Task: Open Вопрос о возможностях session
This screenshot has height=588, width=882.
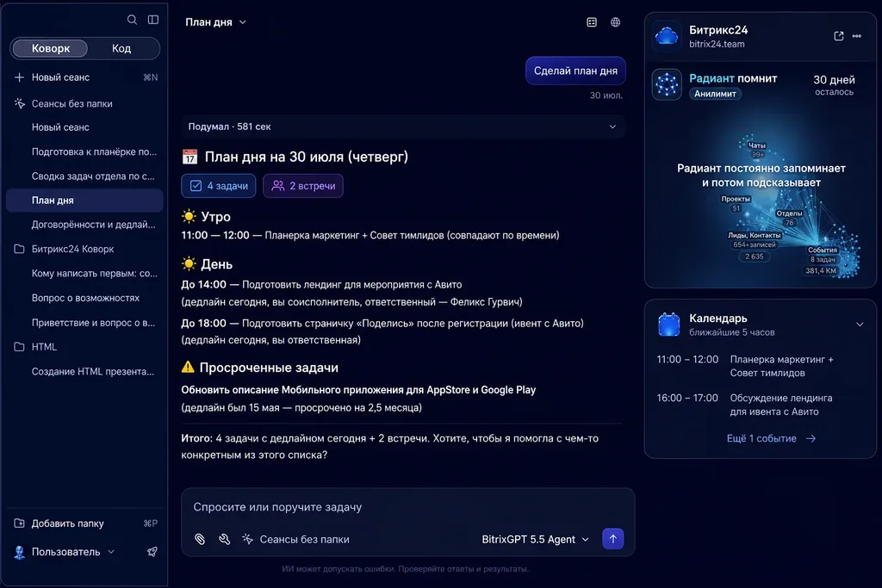Action: 84,298
